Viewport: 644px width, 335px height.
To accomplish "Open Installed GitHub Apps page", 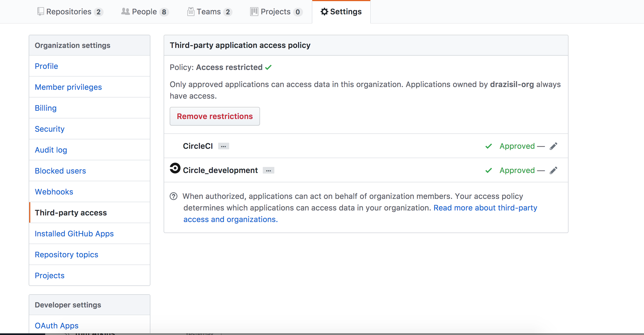I will tap(74, 234).
